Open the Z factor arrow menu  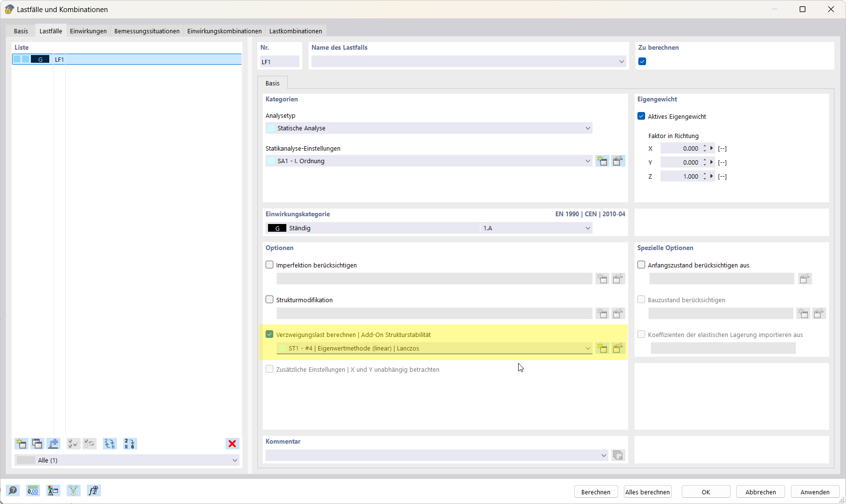712,177
